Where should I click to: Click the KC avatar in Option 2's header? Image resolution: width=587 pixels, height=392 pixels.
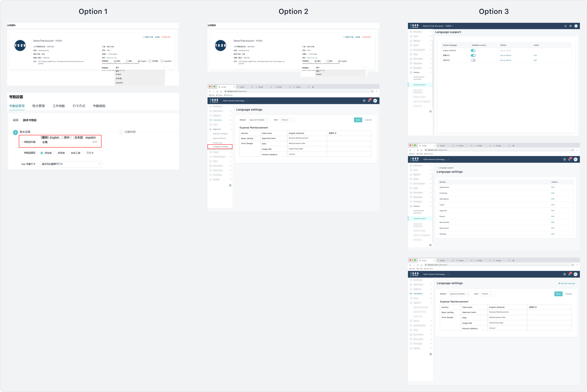(375, 101)
